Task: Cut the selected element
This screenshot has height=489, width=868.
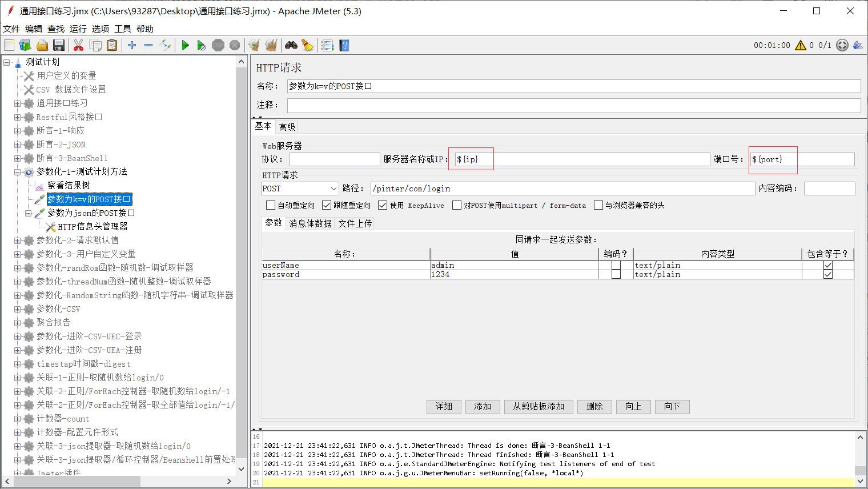Action: coord(79,45)
